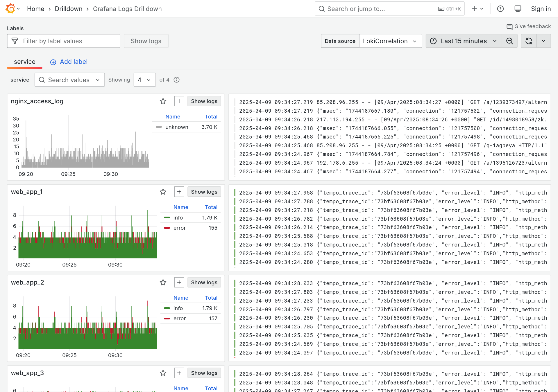558x392 pixels.
Task: Include web_app_2 using its plus button
Action: pos(179,282)
